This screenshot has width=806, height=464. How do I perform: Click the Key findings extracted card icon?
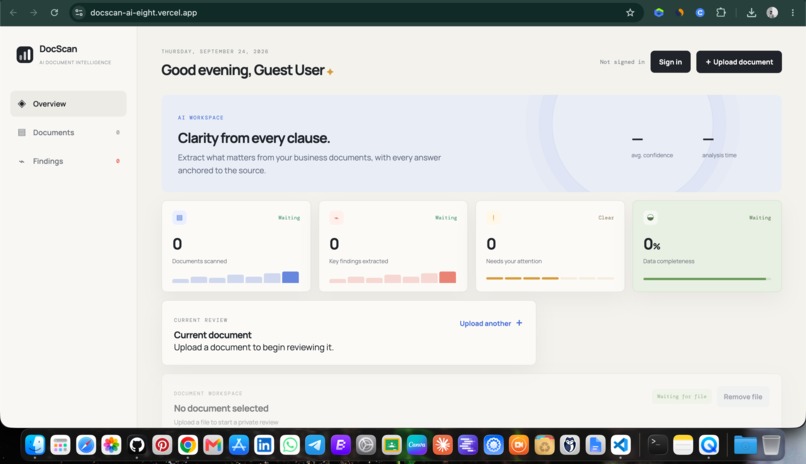click(x=336, y=218)
